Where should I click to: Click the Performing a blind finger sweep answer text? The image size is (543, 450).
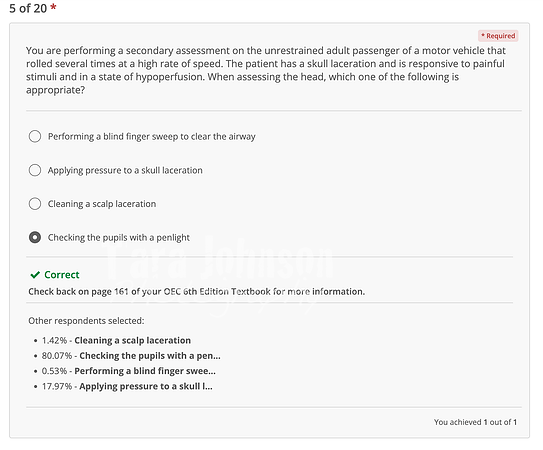coord(152,136)
